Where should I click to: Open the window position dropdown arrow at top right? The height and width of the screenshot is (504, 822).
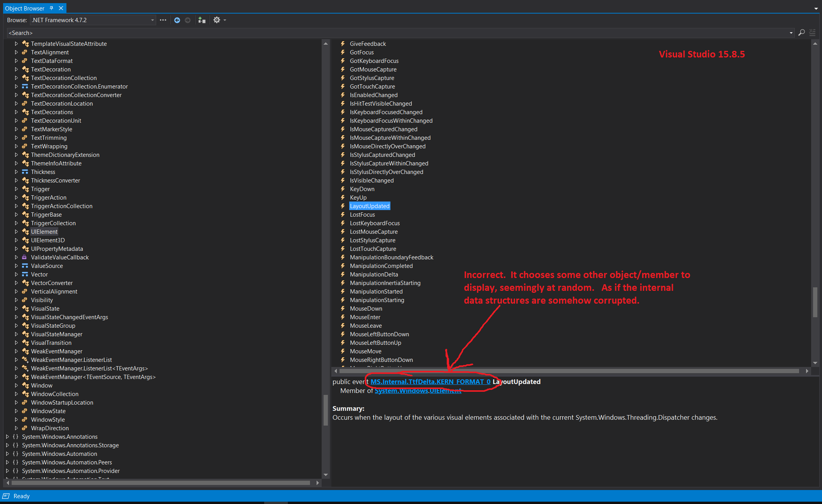click(x=816, y=8)
